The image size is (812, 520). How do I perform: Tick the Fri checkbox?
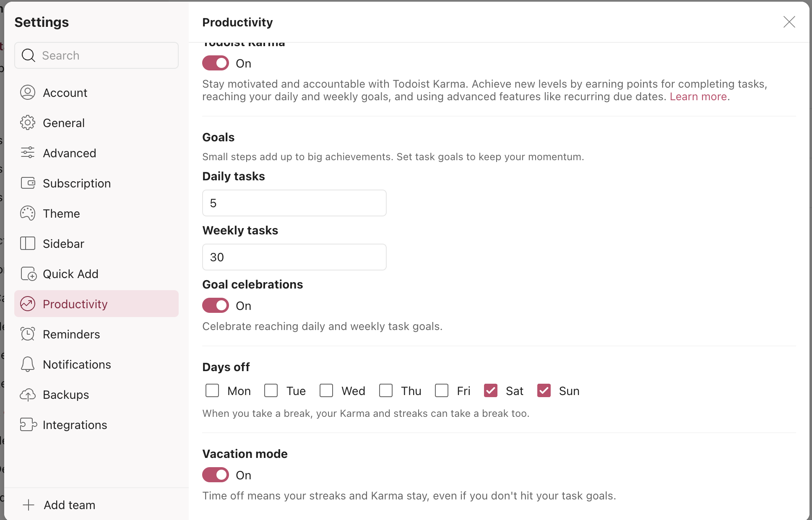tap(442, 390)
